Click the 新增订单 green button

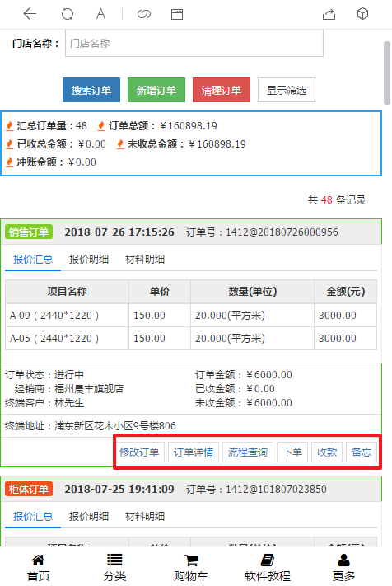(x=156, y=90)
